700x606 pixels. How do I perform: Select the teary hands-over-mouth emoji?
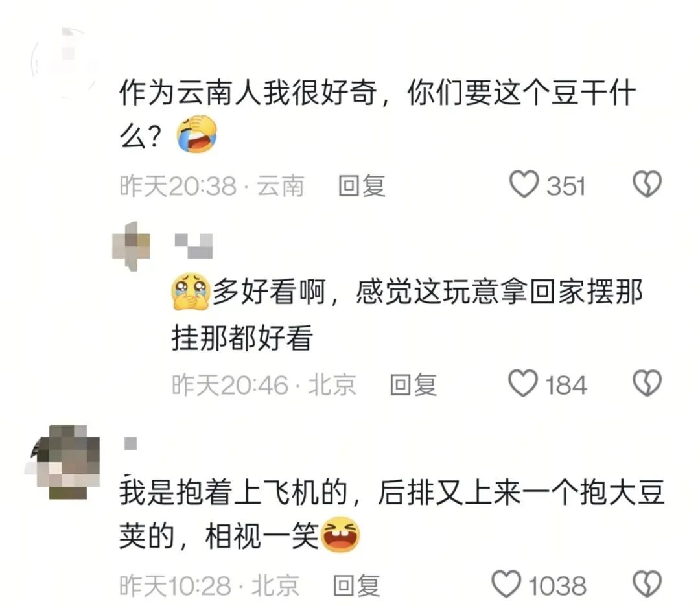pyautogui.click(x=191, y=292)
